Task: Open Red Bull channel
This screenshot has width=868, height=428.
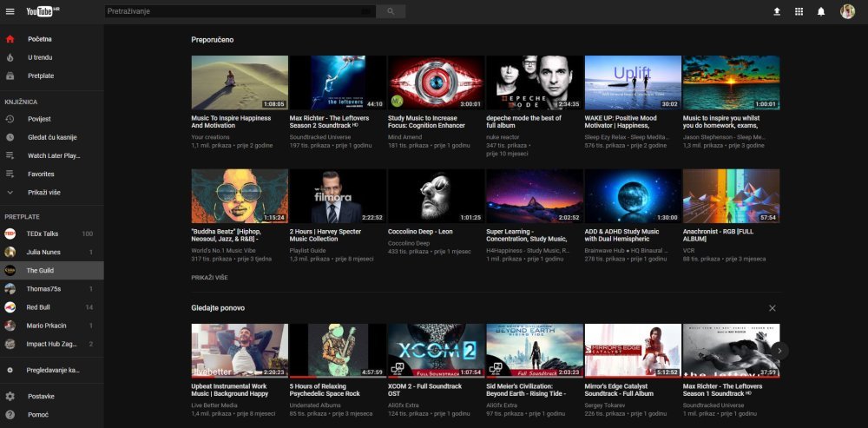Action: [52, 307]
